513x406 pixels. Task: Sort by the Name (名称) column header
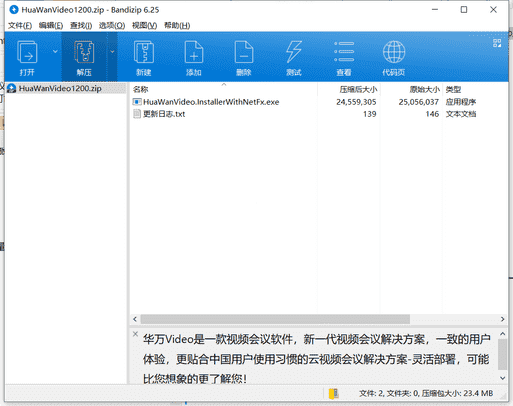(x=140, y=89)
